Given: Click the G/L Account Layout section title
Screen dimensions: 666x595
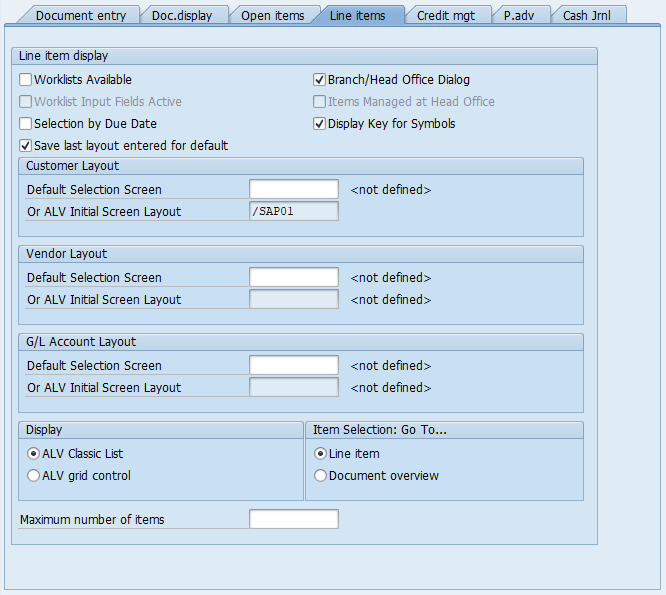Looking at the screenshot, I should click(81, 342).
